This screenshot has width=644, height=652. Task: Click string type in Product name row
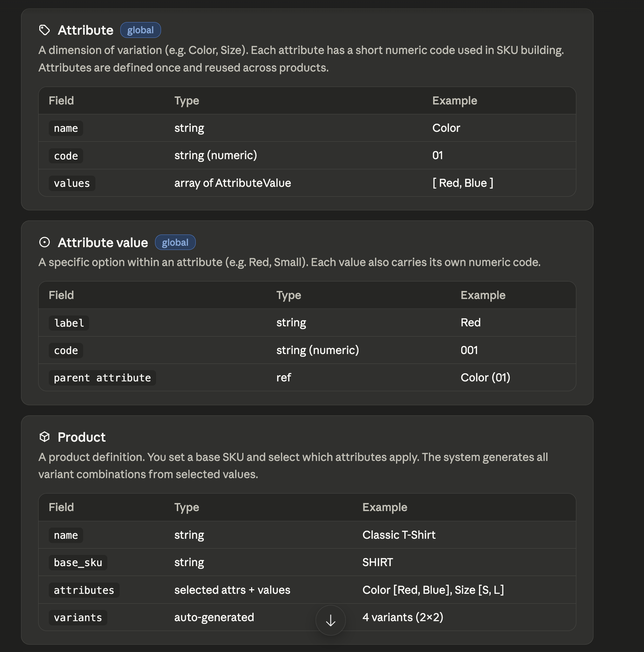(x=189, y=535)
